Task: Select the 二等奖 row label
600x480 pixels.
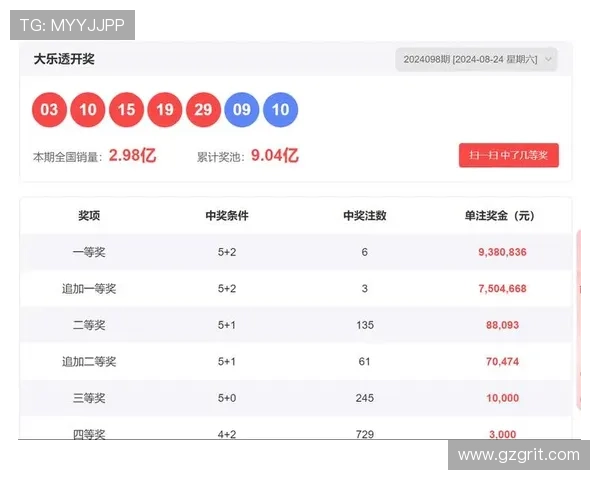Action: click(89, 325)
